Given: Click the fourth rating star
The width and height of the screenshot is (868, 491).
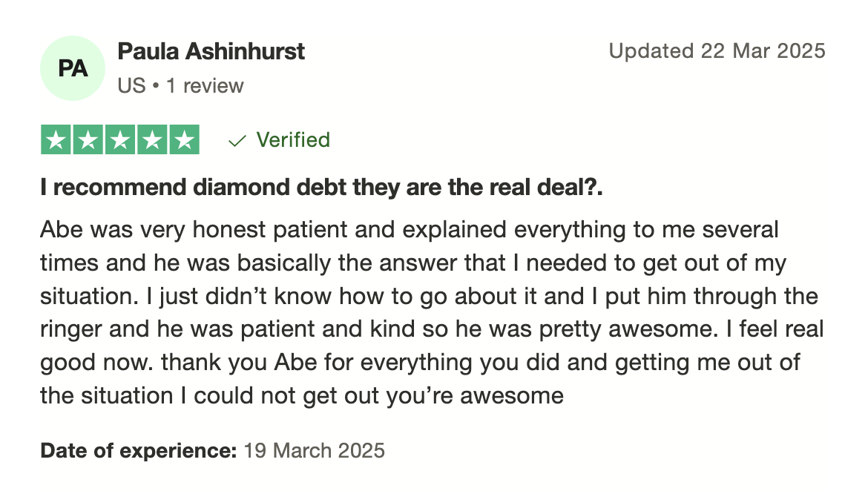Looking at the screenshot, I should pyautogui.click(x=152, y=140).
